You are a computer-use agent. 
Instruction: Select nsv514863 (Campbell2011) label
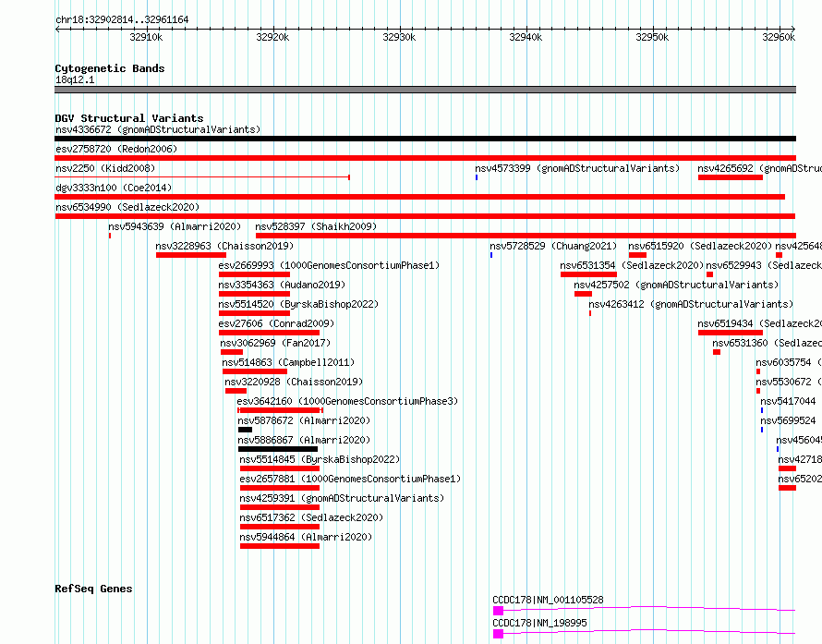pos(288,362)
